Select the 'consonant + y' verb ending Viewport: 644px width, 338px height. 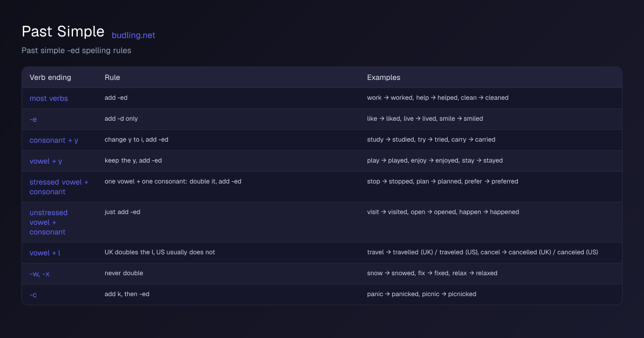pyautogui.click(x=54, y=140)
